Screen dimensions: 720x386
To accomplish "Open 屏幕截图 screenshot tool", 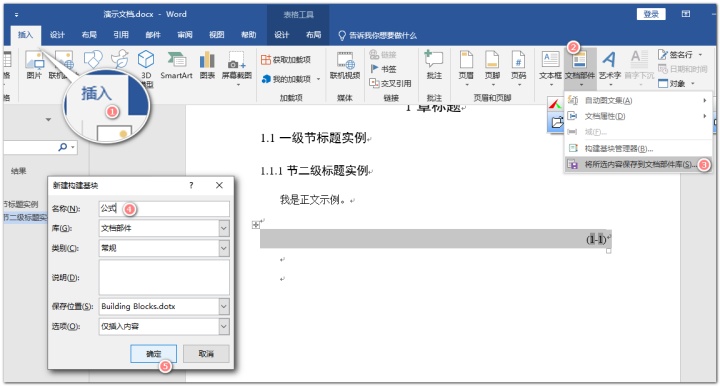I will pyautogui.click(x=237, y=67).
